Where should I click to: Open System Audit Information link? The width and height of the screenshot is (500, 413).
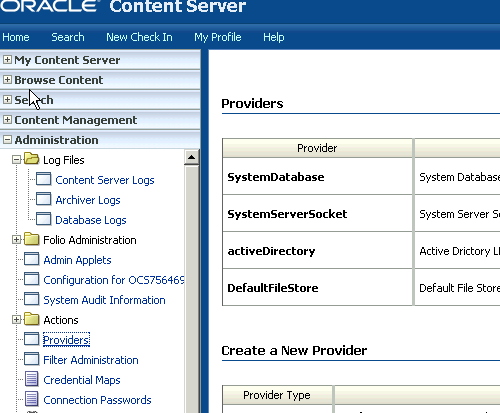point(104,300)
